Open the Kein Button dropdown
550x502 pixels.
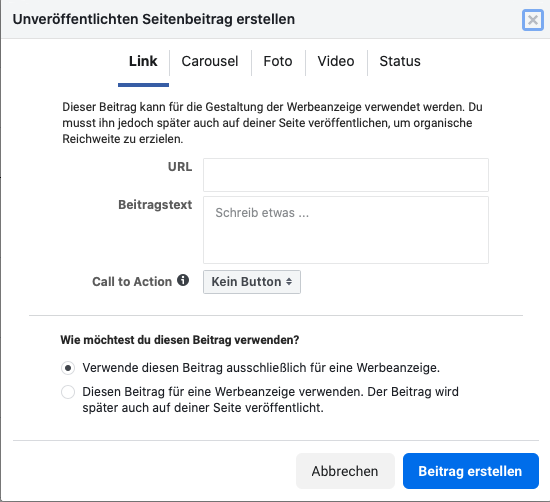tap(252, 282)
